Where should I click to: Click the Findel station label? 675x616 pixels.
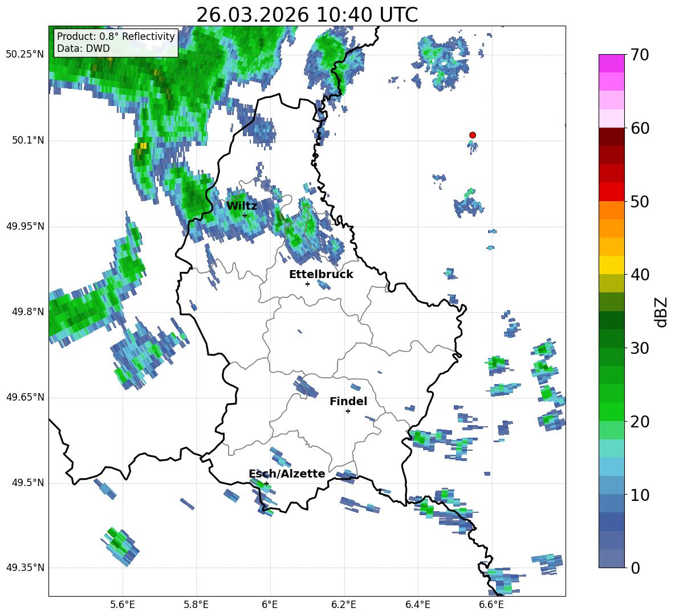tap(348, 401)
